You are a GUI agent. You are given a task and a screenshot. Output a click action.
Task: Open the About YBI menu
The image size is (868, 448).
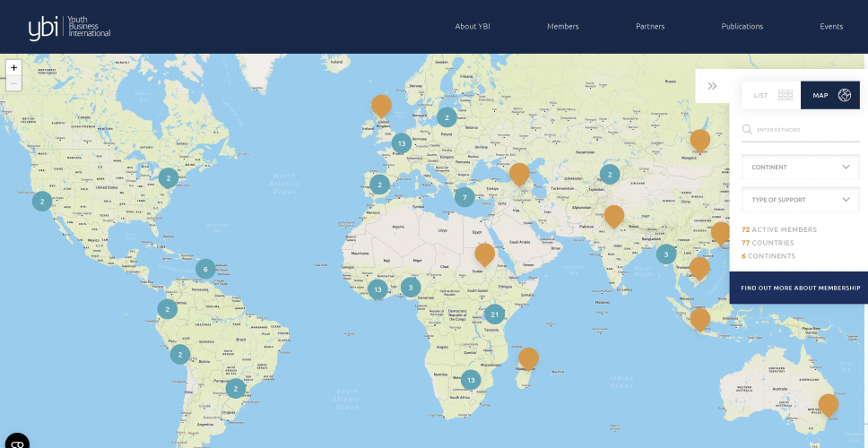(x=473, y=27)
